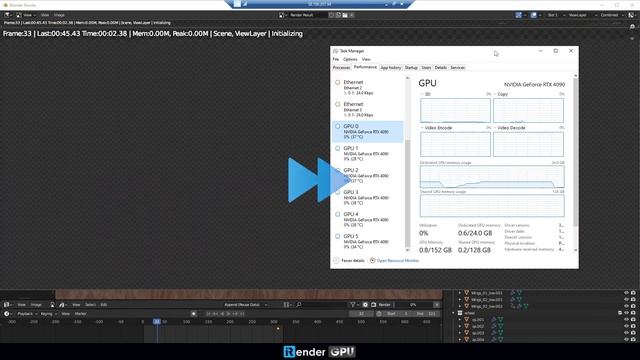Viewport: 640px width, 360px height.
Task: Toggle the exclude checkbox on wheel collection row
Action: click(x=620, y=313)
